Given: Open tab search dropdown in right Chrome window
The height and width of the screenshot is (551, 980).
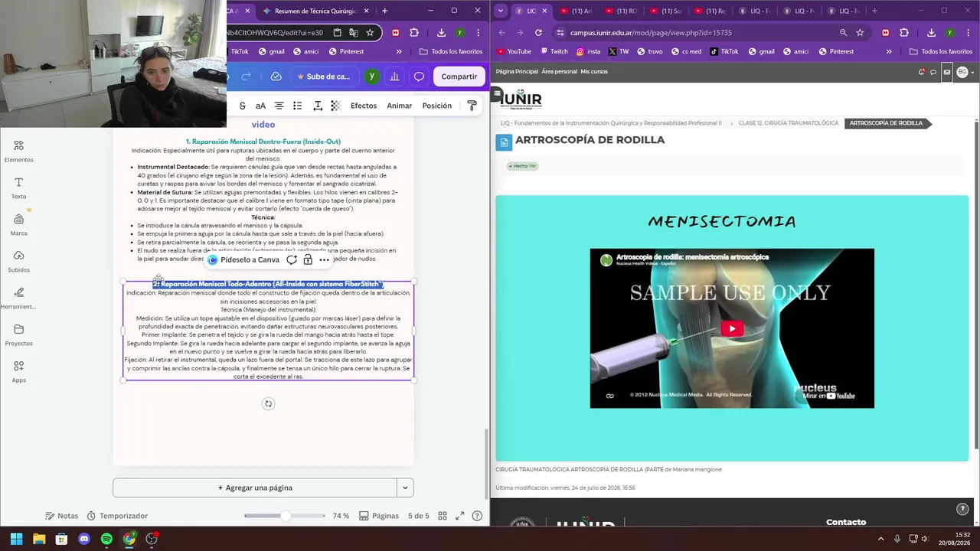Looking at the screenshot, I should click(x=500, y=11).
